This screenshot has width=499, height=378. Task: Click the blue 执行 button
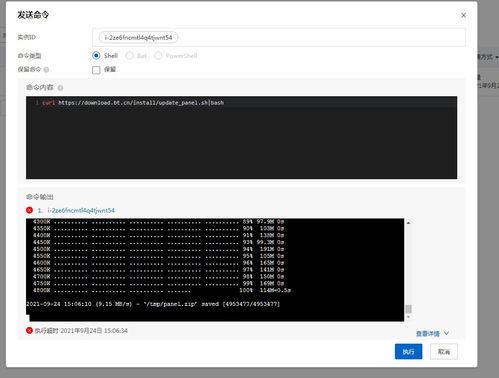[x=408, y=352]
